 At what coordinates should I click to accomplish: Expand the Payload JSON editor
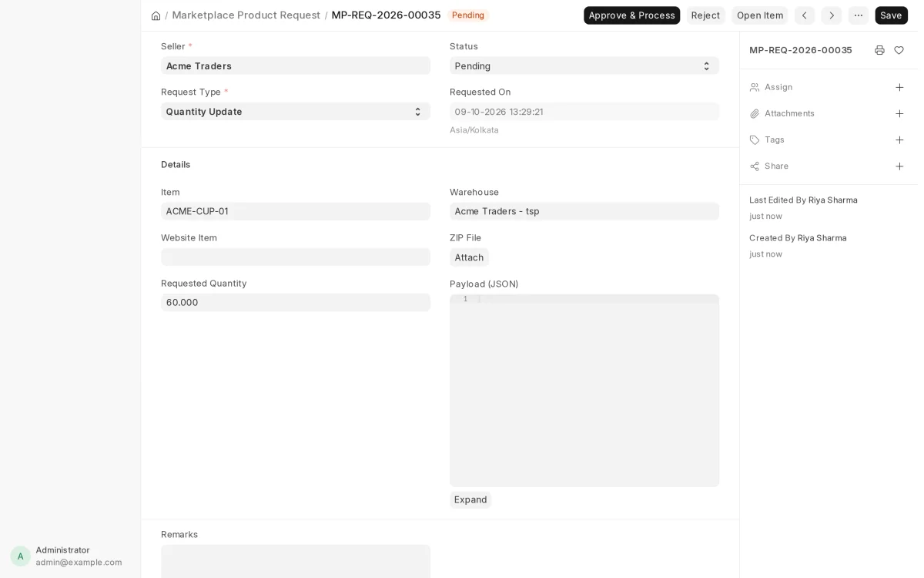coord(470,499)
